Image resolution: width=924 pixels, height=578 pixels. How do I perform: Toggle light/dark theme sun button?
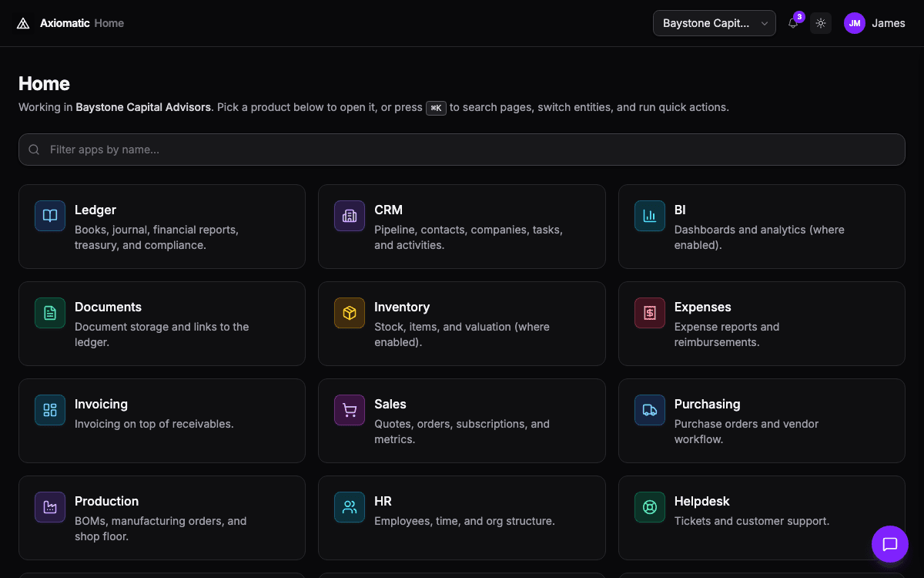821,23
